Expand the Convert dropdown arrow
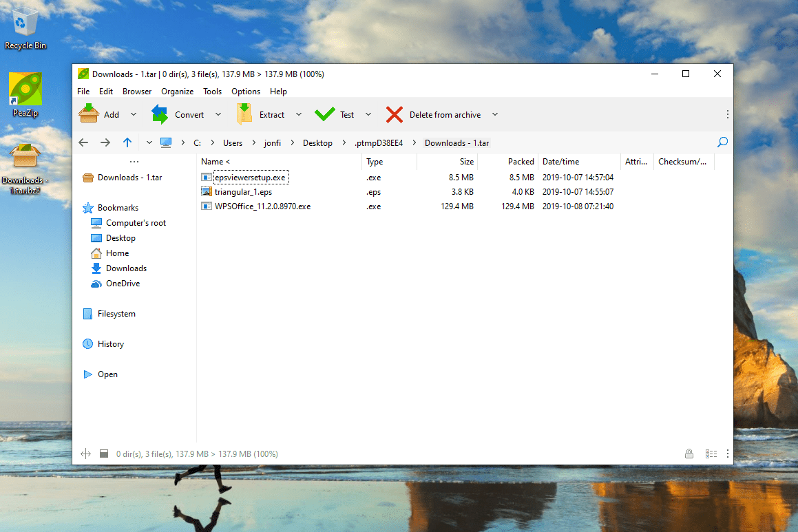 tap(218, 114)
